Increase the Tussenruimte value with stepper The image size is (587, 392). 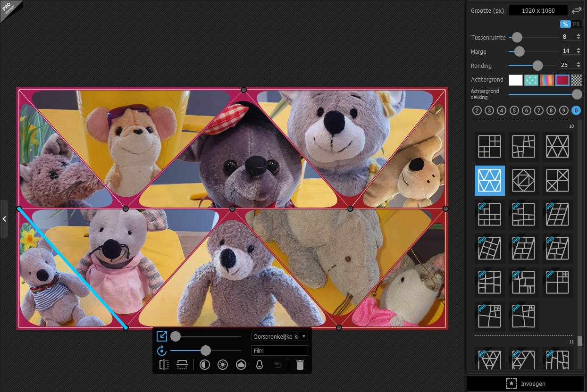point(579,35)
